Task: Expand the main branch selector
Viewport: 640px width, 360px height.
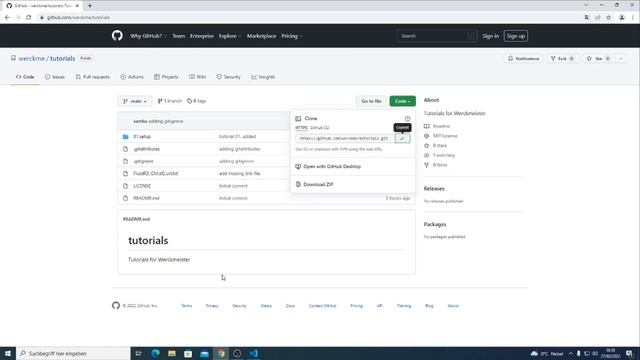Action: pyautogui.click(x=135, y=101)
